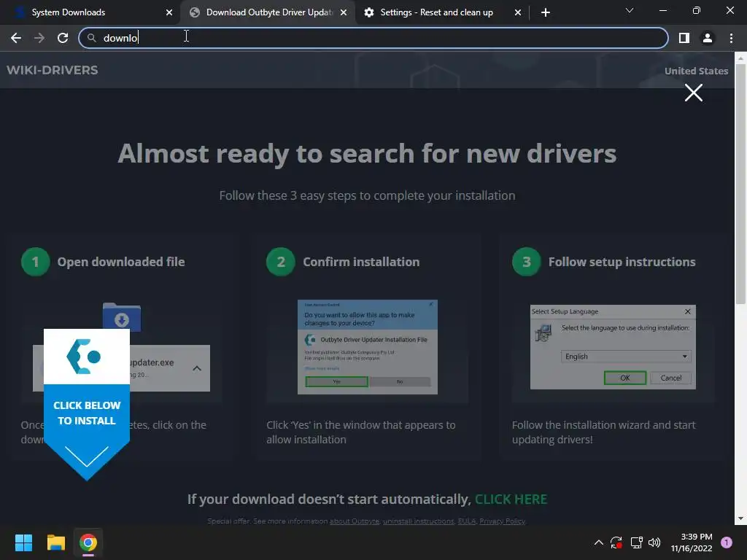Focus the address bar containing 'downlo'
Screen dimensions: 747x560
373,38
